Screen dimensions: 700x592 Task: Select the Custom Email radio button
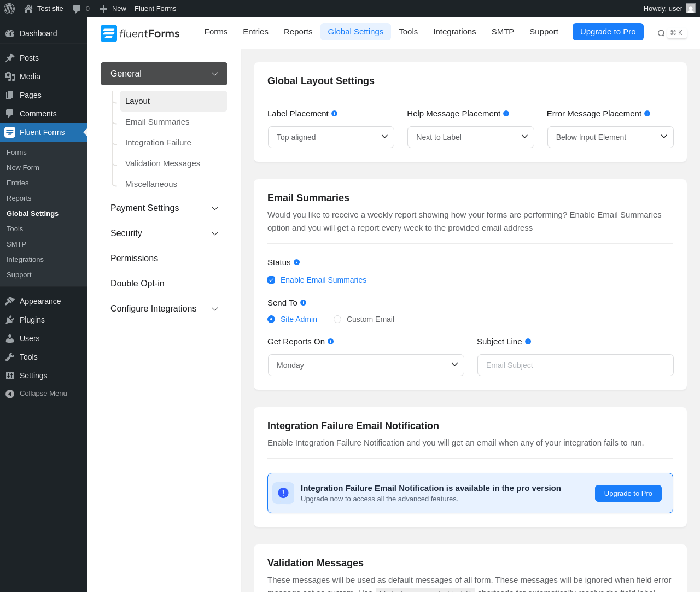pos(337,319)
